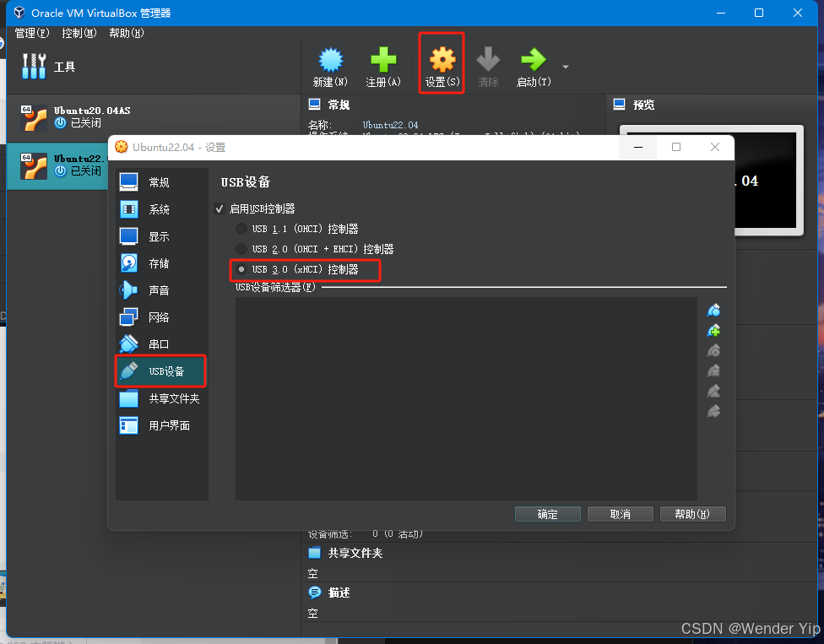Click the Tools (工具) icon in left pane

click(34, 66)
